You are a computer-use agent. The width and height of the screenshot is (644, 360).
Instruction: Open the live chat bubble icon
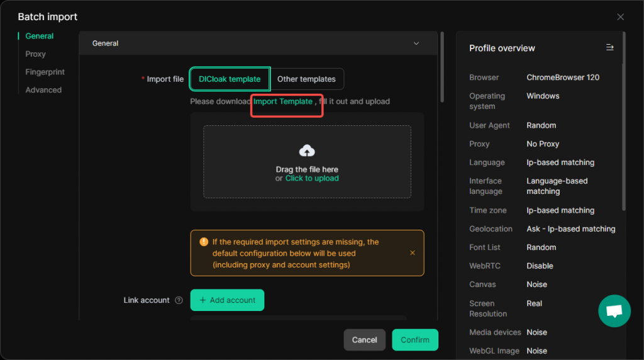pyautogui.click(x=614, y=311)
